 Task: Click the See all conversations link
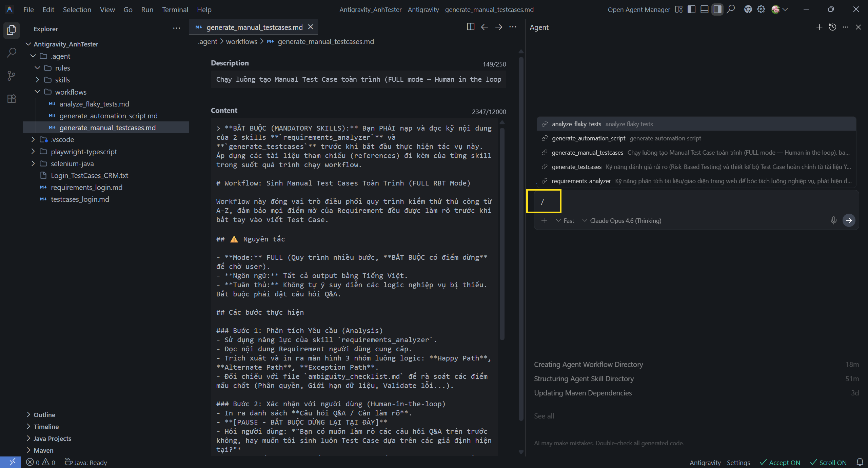click(544, 416)
